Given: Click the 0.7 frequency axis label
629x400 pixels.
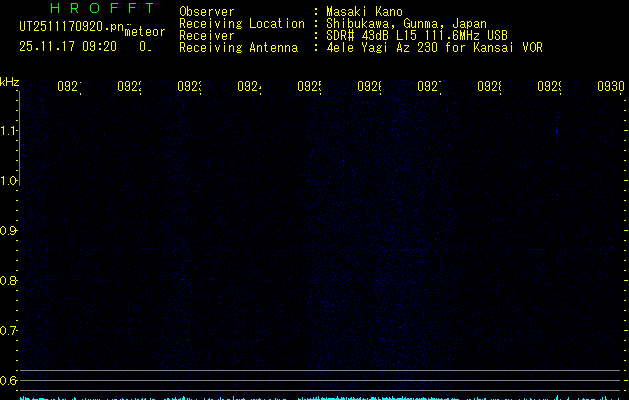Looking at the screenshot, I should [8, 331].
